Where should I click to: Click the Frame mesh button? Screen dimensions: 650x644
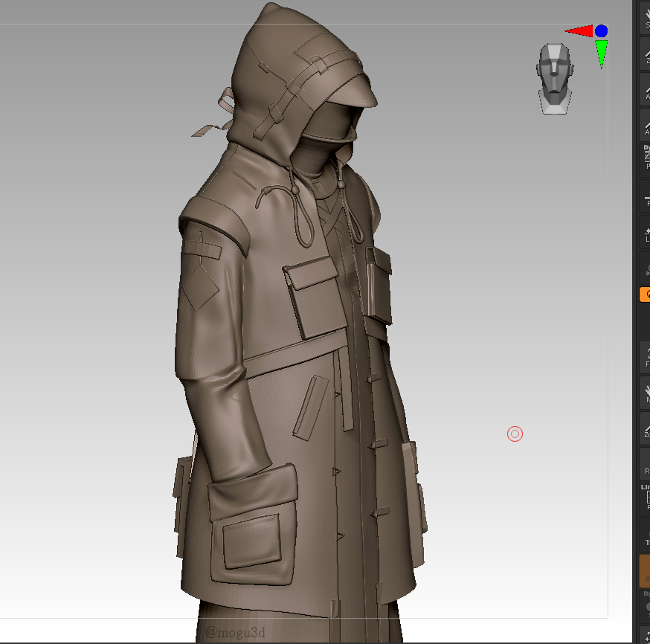pos(646,356)
